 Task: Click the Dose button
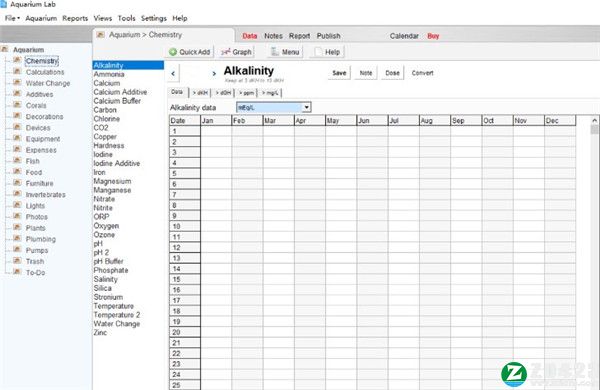tap(392, 73)
